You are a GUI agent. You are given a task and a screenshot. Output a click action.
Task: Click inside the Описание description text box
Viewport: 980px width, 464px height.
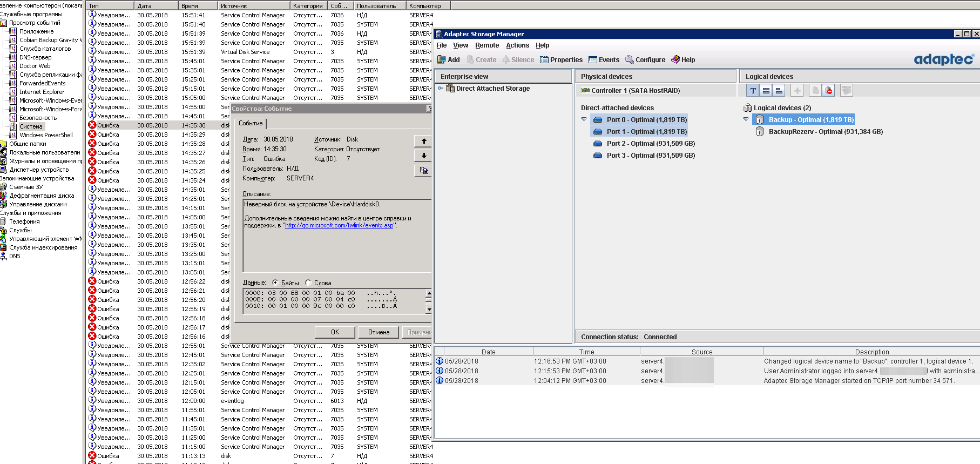point(337,236)
